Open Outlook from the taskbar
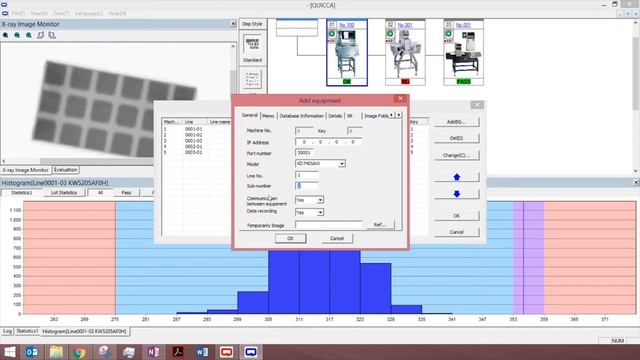This screenshot has height=360, width=640. tap(32, 352)
